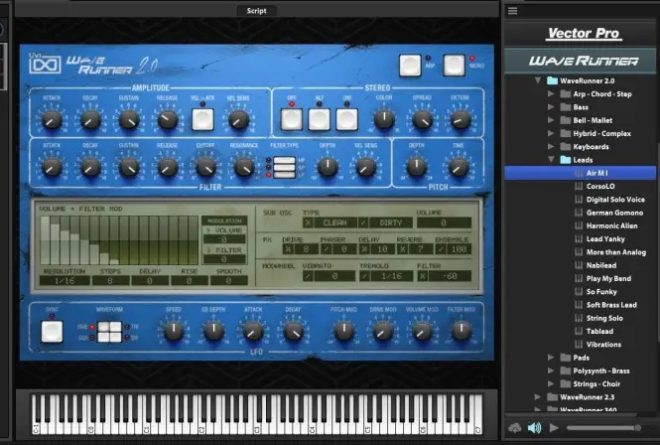Click the LFO Speed knob

coord(173,331)
